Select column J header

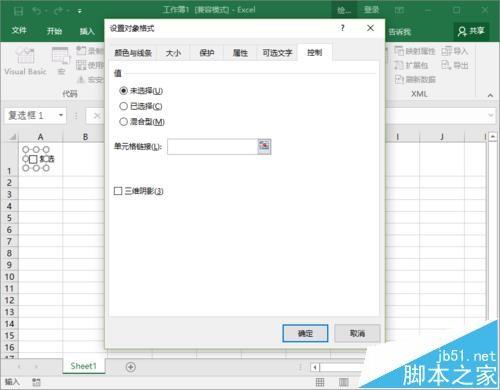pos(441,137)
